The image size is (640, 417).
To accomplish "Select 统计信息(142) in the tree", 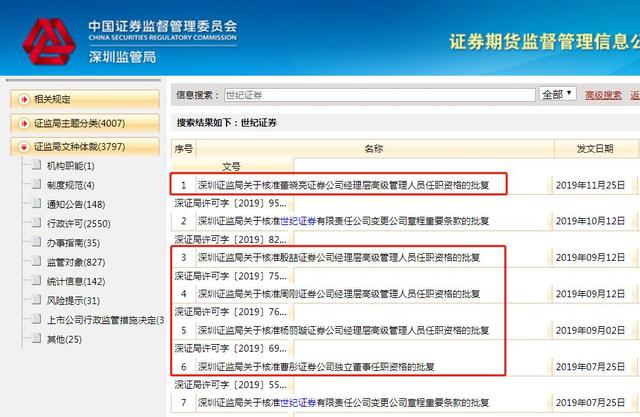I will (76, 282).
